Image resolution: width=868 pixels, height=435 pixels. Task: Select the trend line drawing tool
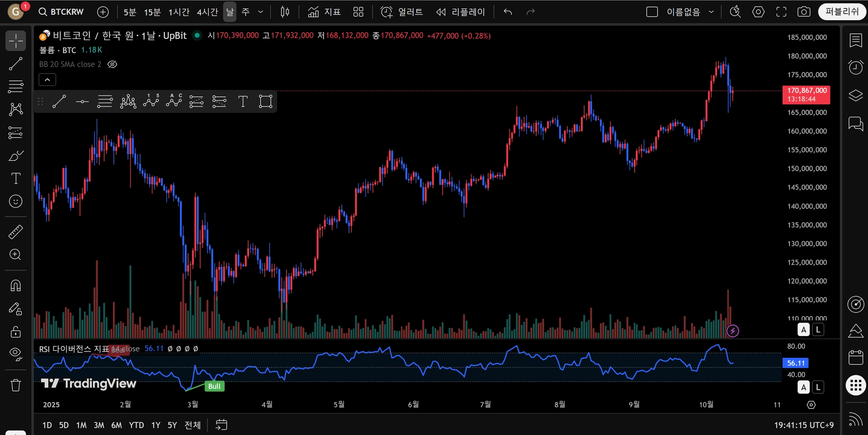click(x=15, y=64)
